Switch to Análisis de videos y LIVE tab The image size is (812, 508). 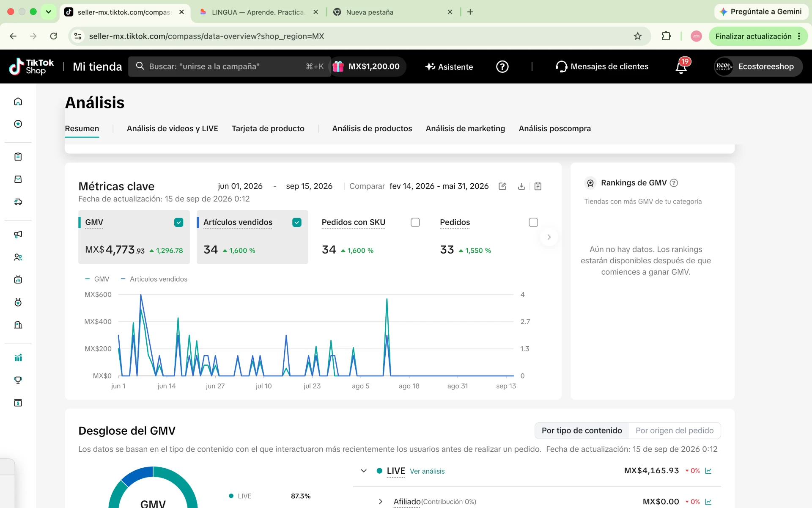coord(173,129)
